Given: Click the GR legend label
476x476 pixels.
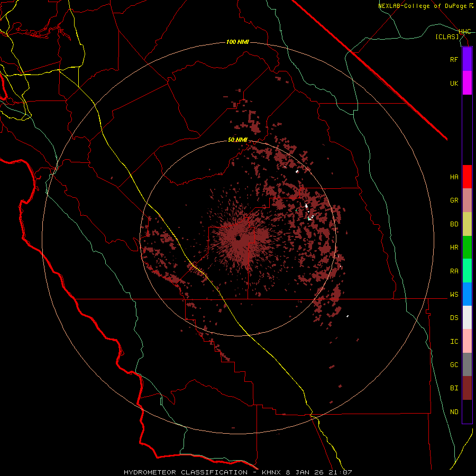Looking at the screenshot, I should point(454,200).
